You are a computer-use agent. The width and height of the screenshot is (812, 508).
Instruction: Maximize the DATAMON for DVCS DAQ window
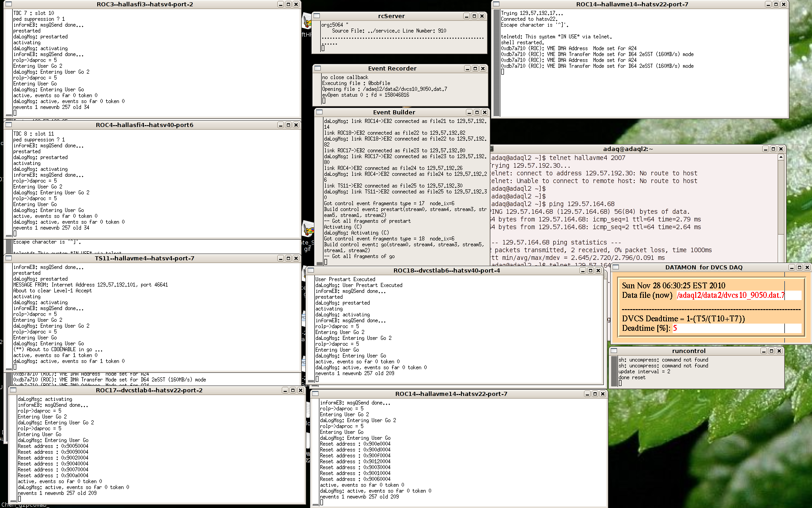tap(799, 267)
